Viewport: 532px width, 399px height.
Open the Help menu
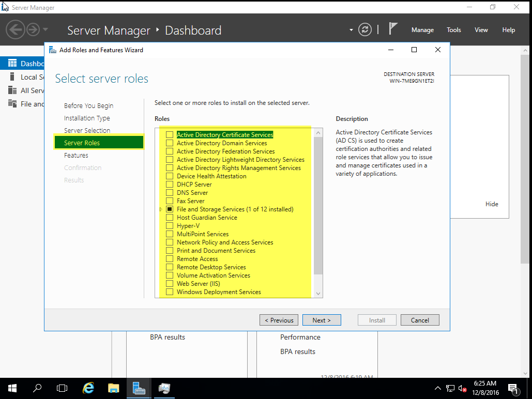(x=508, y=30)
